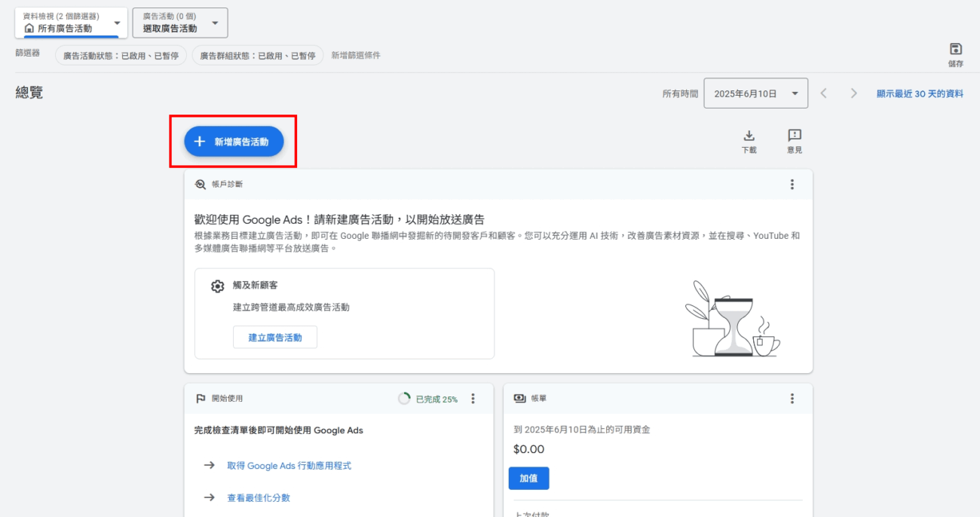Image resolution: width=980 pixels, height=517 pixels.
Task: Click the 開始使用 flag icon
Action: coord(201,399)
